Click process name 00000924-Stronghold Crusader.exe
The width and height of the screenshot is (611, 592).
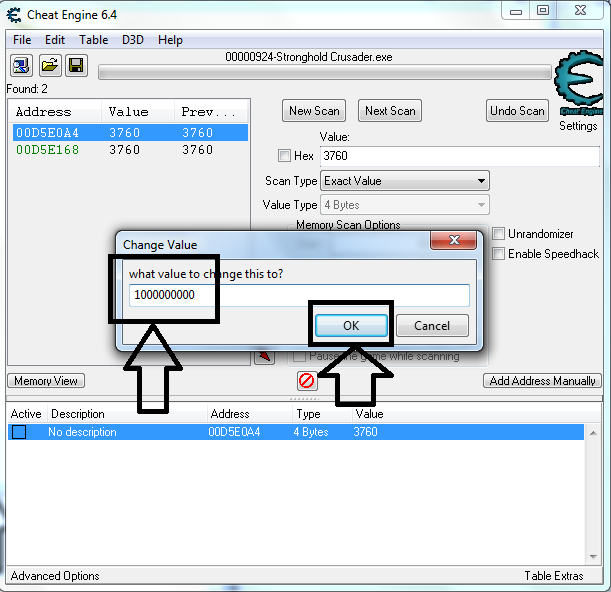[309, 57]
